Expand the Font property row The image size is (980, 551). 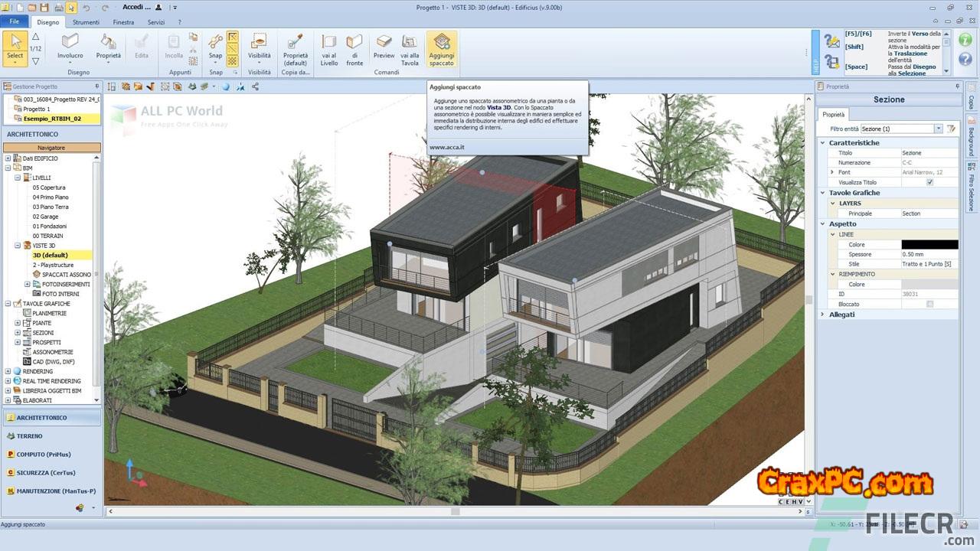pyautogui.click(x=832, y=172)
